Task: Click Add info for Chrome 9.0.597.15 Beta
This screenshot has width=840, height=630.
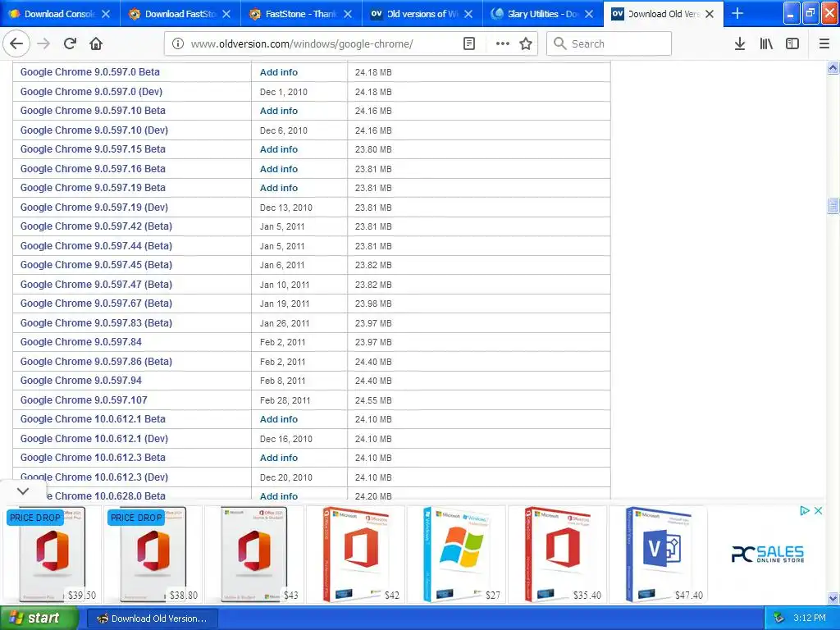Action: 279,149
